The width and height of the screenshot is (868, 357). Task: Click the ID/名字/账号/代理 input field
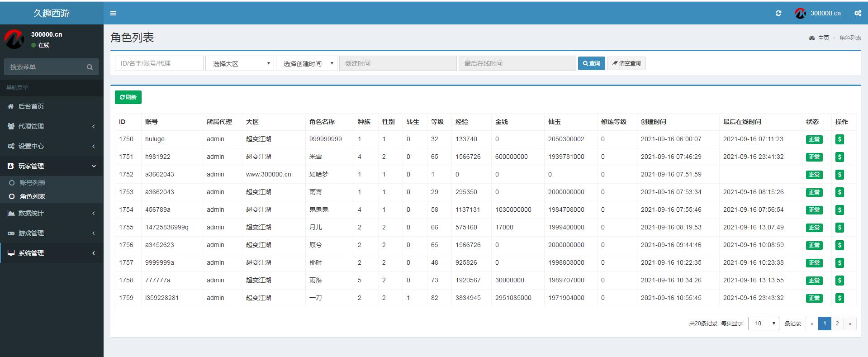click(159, 63)
